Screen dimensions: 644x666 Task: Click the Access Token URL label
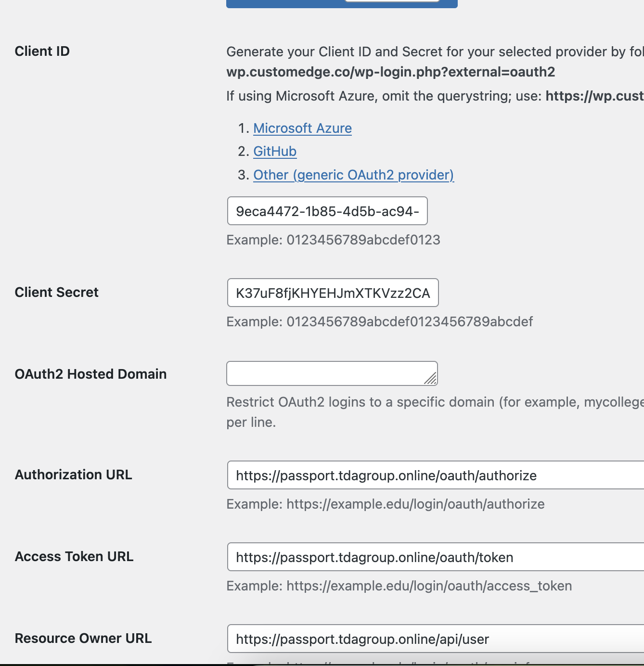(x=74, y=557)
